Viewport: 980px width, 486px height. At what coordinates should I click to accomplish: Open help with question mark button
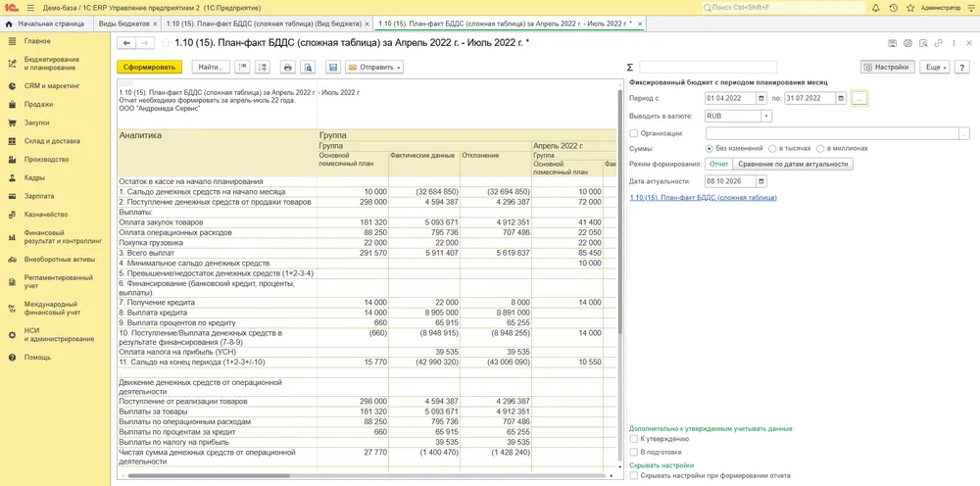(962, 67)
